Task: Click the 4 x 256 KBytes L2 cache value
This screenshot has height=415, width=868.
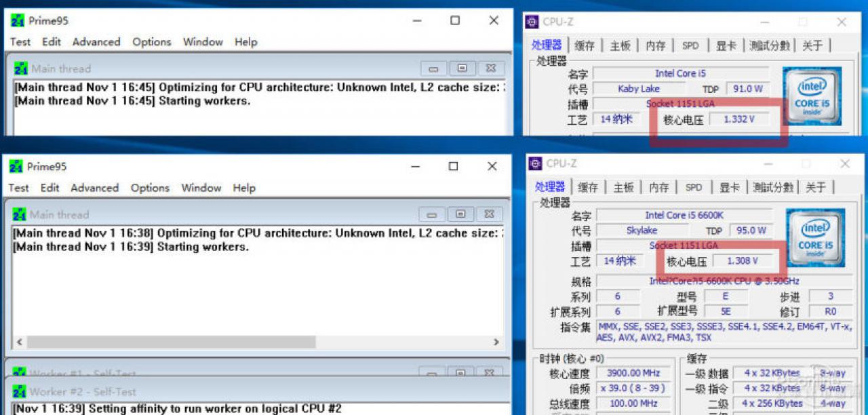Action: [772, 404]
